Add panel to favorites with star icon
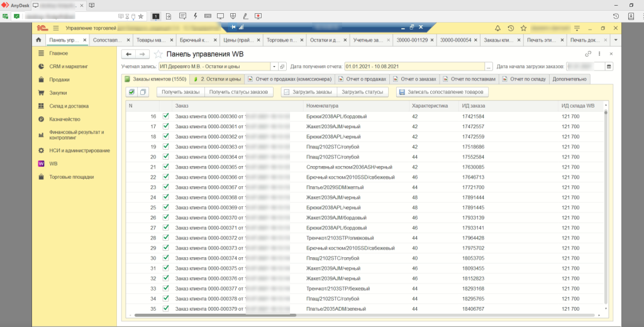The height and width of the screenshot is (327, 644). [x=158, y=54]
